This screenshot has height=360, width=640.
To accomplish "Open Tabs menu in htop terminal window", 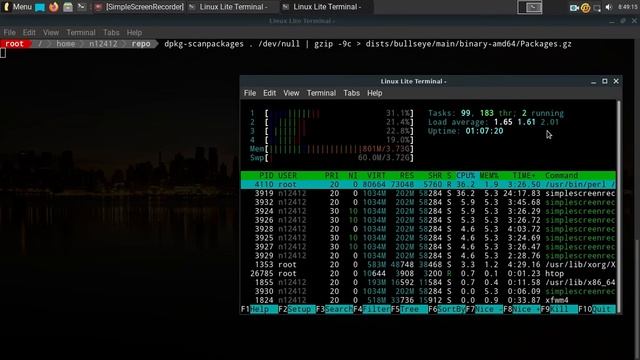I will click(351, 93).
